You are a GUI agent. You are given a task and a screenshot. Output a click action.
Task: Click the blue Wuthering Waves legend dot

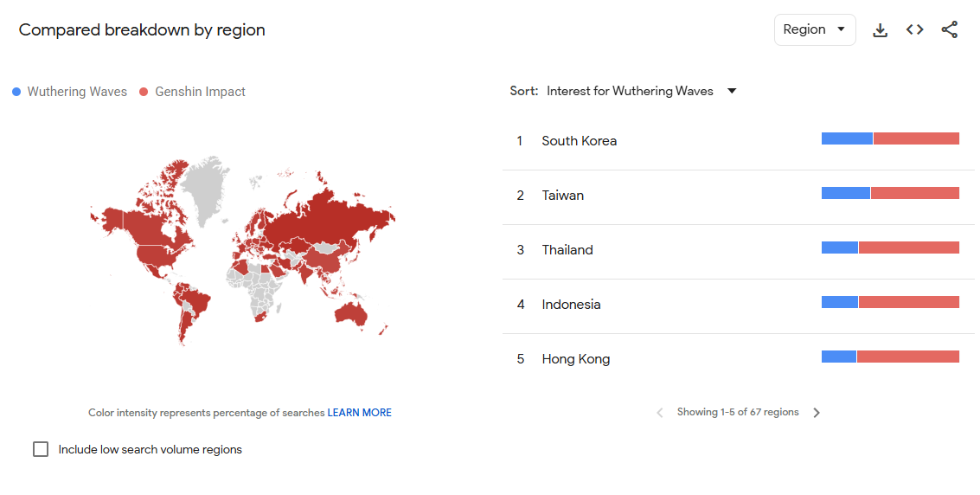click(16, 92)
